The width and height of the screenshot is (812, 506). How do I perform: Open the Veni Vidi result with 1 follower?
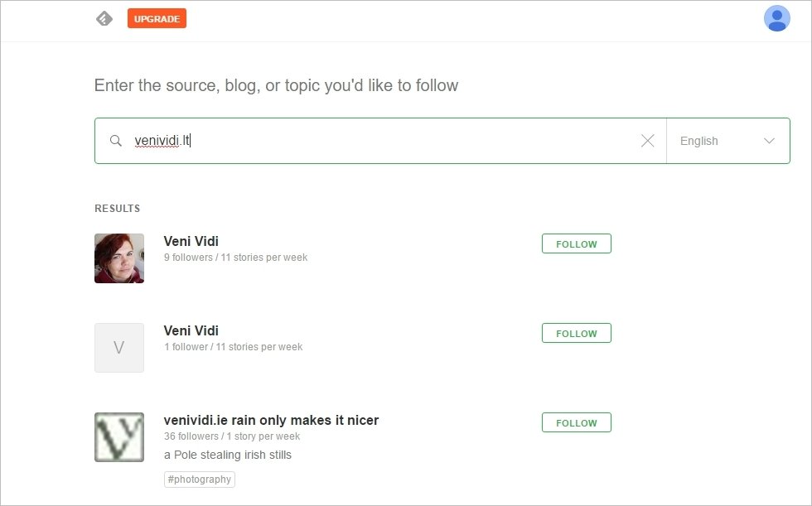(191, 330)
